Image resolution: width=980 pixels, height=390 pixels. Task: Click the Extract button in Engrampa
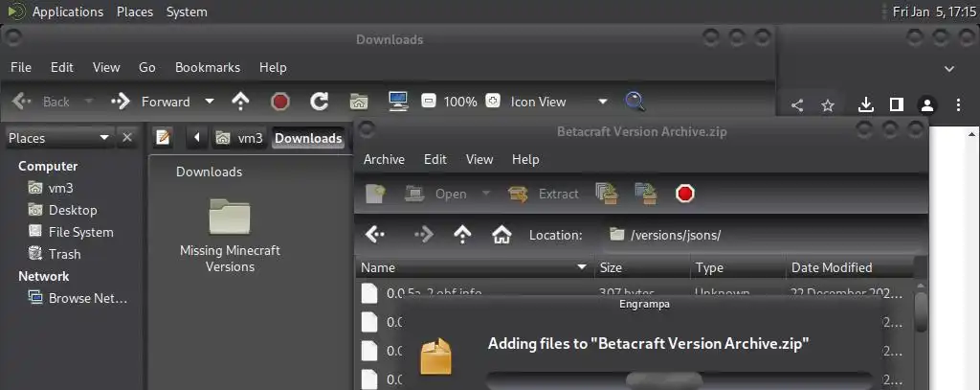(544, 194)
